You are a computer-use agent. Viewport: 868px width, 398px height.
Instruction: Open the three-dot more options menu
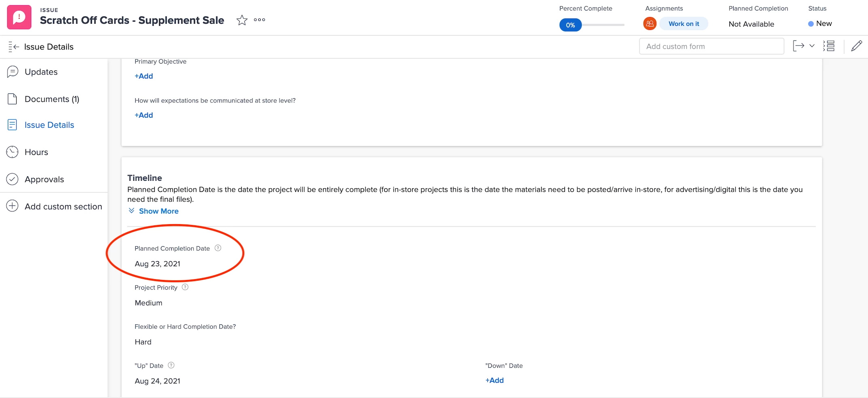[x=260, y=19]
